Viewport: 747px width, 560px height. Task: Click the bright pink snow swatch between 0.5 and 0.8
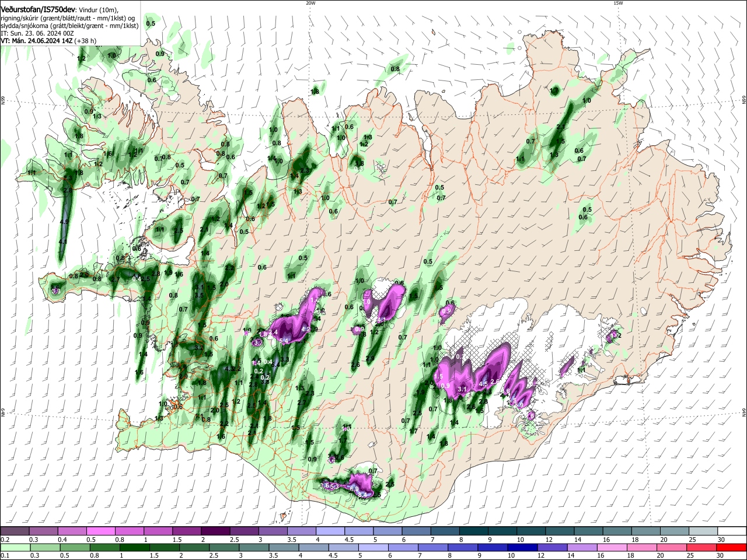[x=101, y=531]
